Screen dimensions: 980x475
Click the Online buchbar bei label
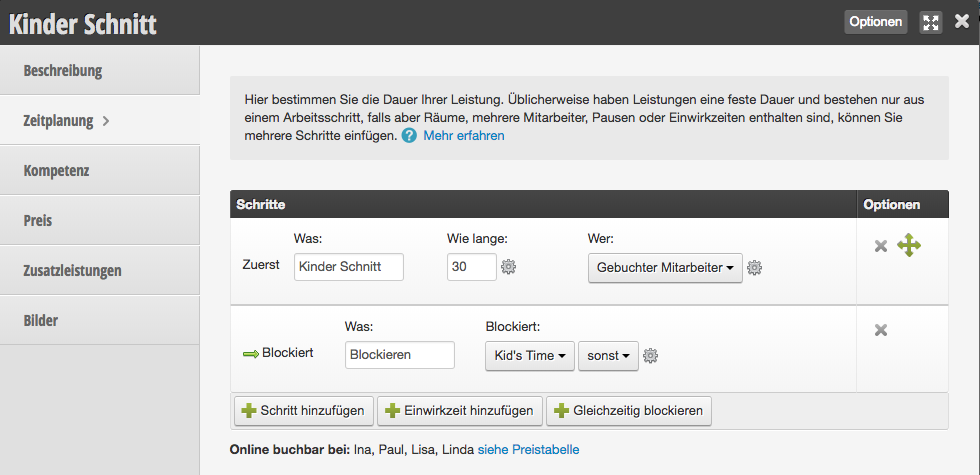pyautogui.click(x=290, y=449)
